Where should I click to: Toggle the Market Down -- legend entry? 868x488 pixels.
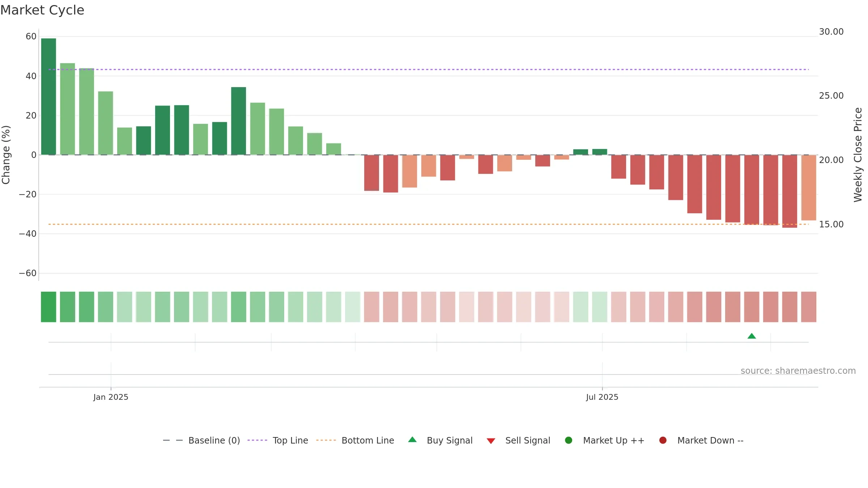[701, 440]
